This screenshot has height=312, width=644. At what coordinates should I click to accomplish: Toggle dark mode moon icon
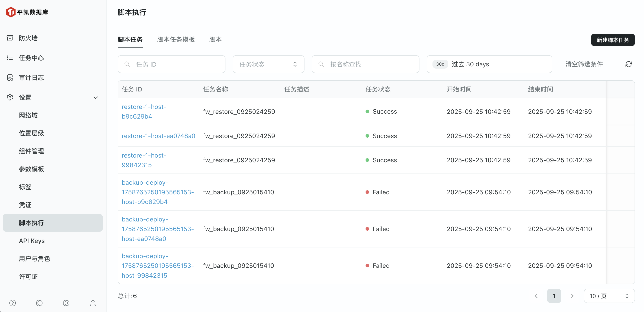(x=39, y=303)
